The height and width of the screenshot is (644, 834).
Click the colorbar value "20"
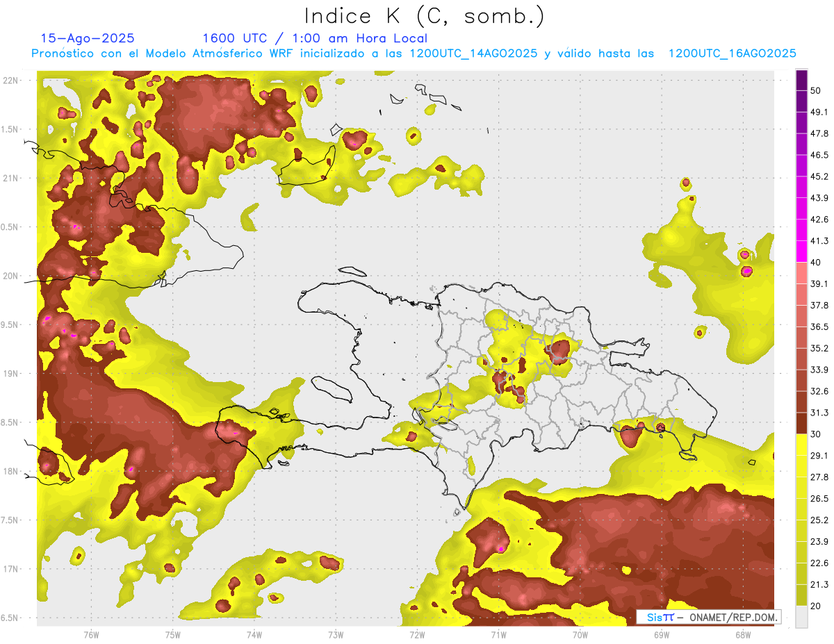tap(816, 606)
